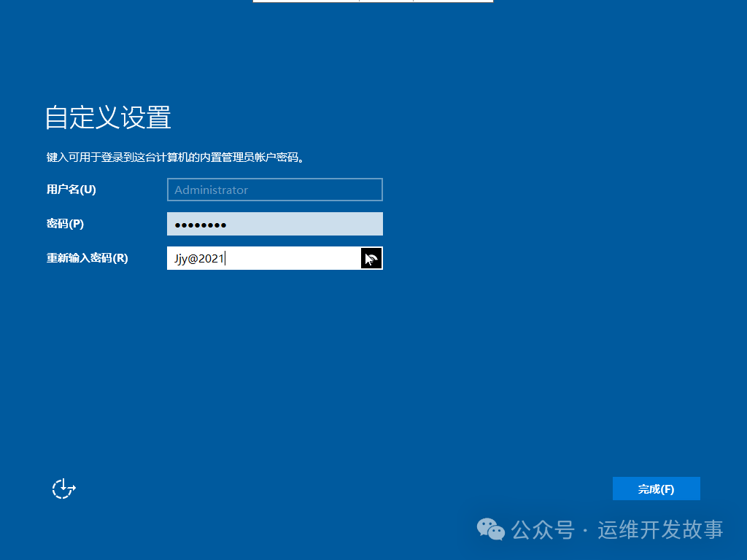Click the white bar at the top edge

click(x=373, y=1)
